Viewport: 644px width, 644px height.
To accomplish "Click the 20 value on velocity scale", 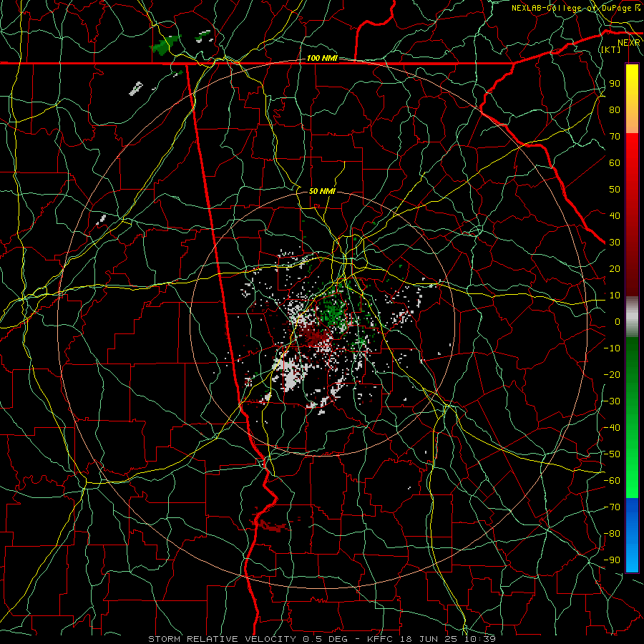I will point(615,269).
